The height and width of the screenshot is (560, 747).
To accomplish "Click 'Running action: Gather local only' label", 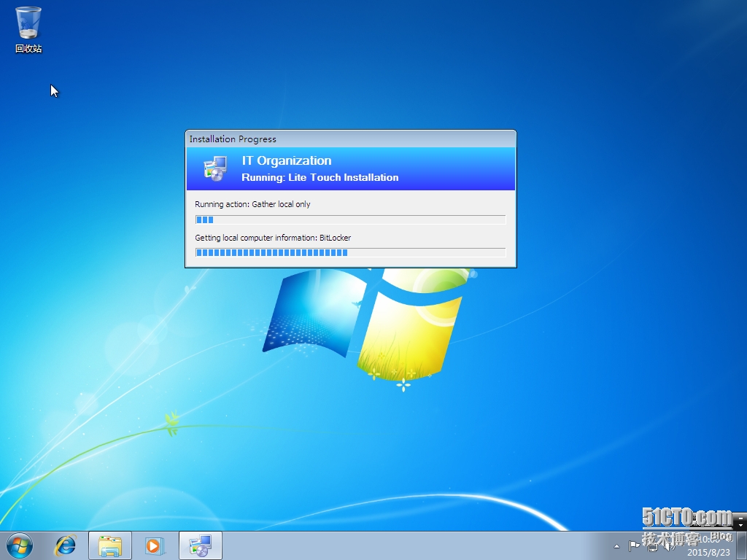I will click(x=252, y=204).
